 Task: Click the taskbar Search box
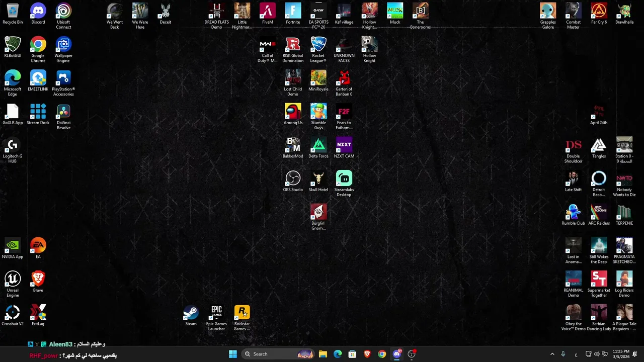tap(278, 354)
